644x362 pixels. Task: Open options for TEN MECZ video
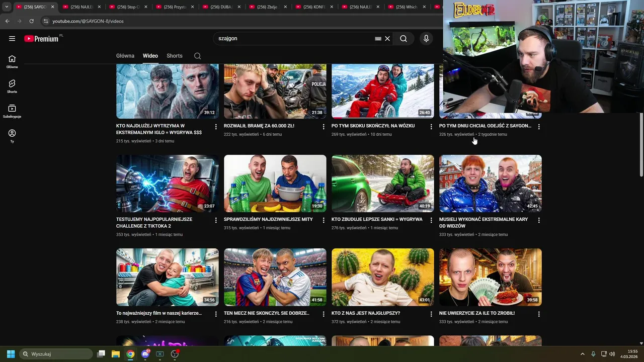[324, 314]
